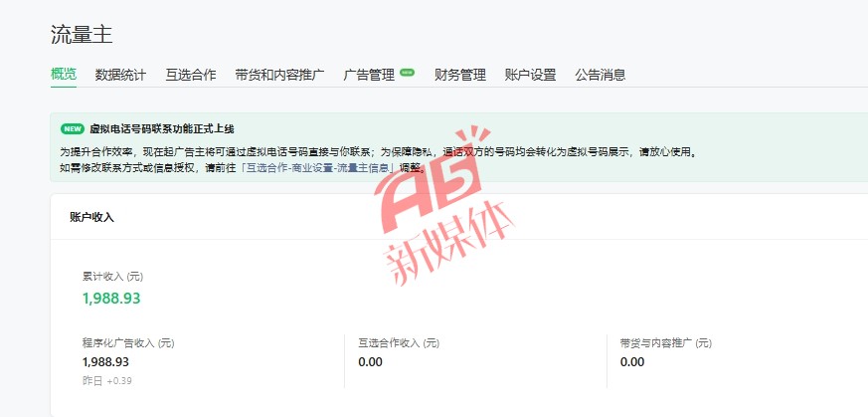Image resolution: width=868 pixels, height=417 pixels.
Task: Click the green NEW badge beside 广告管理
Action: (x=407, y=72)
